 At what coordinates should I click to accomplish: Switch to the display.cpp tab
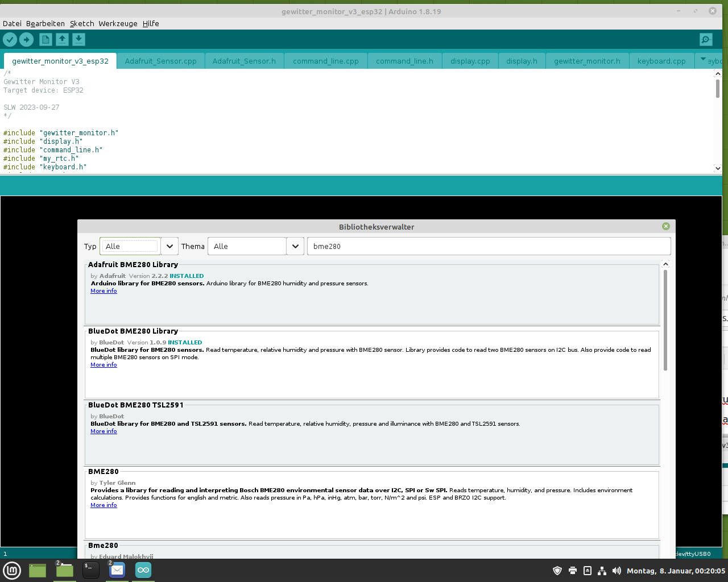tap(470, 61)
